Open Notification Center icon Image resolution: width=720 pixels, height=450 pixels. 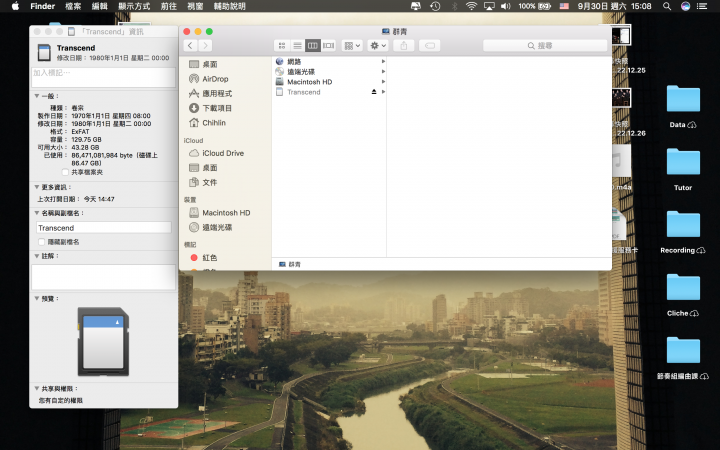click(702, 6)
